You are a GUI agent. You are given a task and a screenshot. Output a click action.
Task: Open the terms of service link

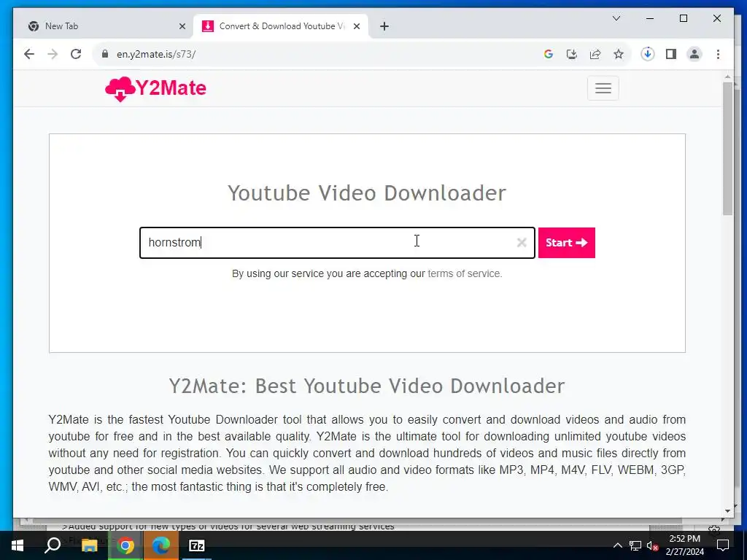[465, 274]
